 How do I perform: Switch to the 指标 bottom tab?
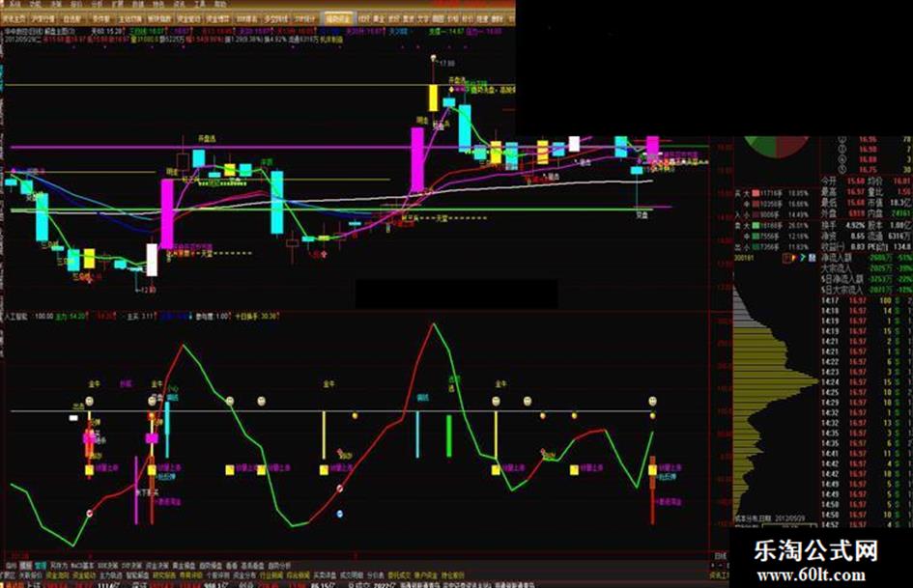pos(11,566)
